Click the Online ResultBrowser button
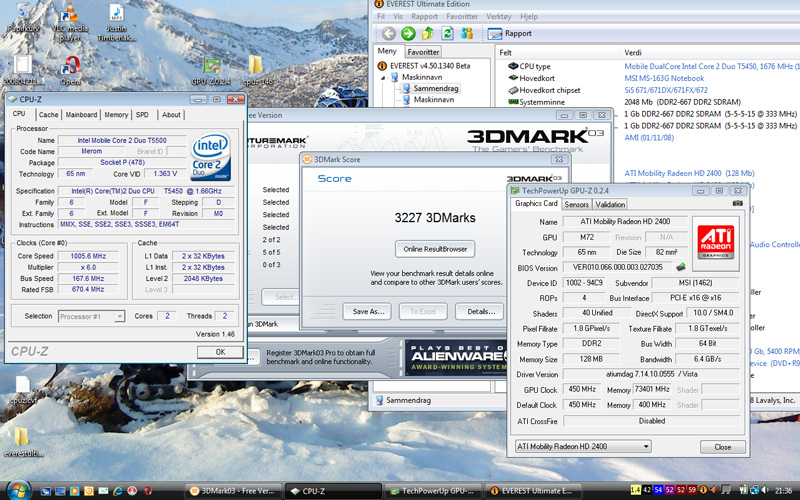Screen dimensions: 800x500 tap(435, 249)
